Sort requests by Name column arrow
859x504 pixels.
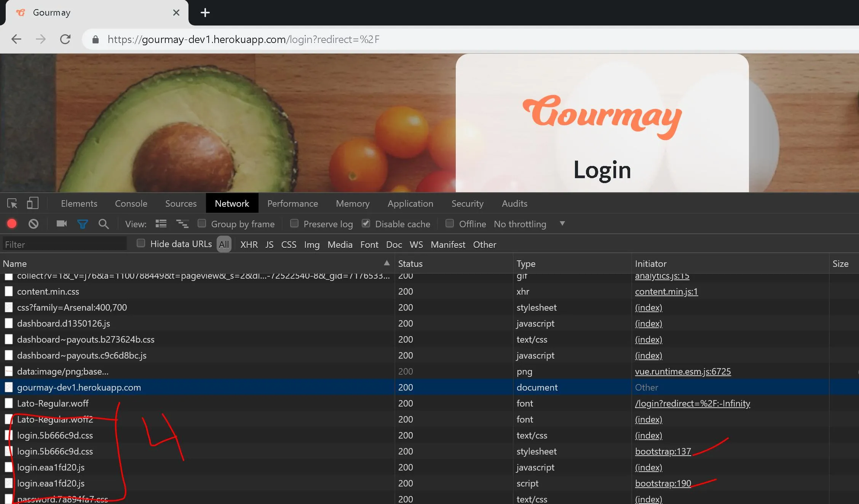(386, 263)
